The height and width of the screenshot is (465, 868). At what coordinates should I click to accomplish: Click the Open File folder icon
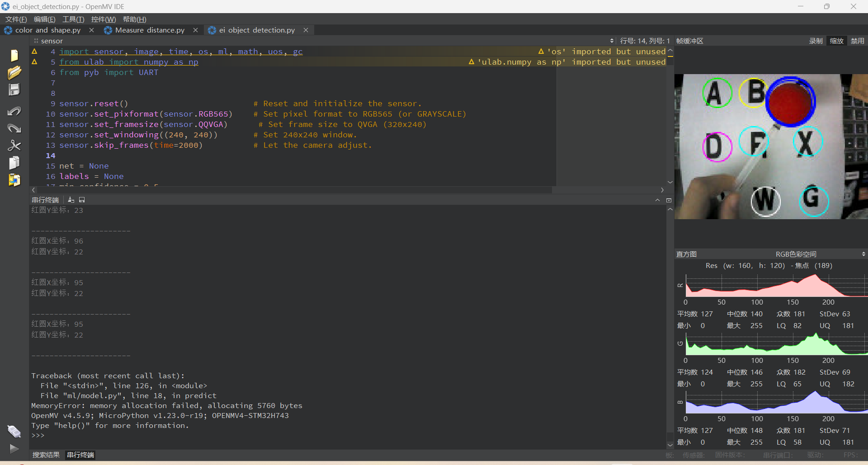14,72
